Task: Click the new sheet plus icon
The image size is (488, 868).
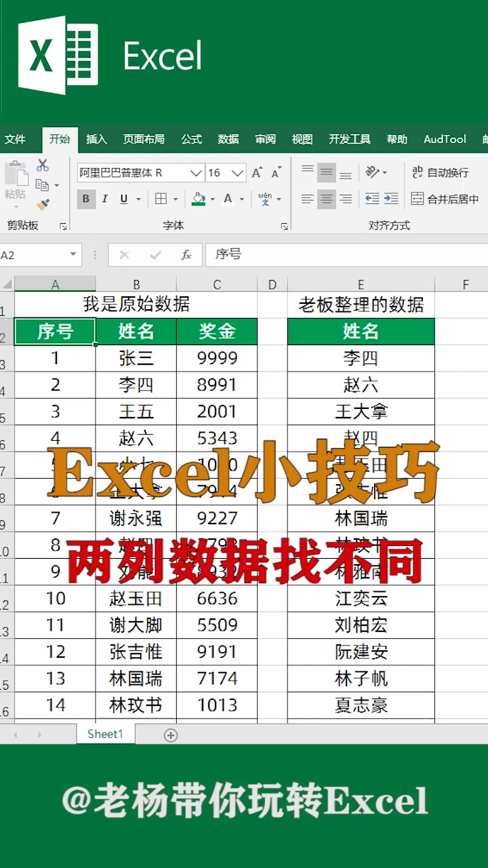Action: [171, 735]
